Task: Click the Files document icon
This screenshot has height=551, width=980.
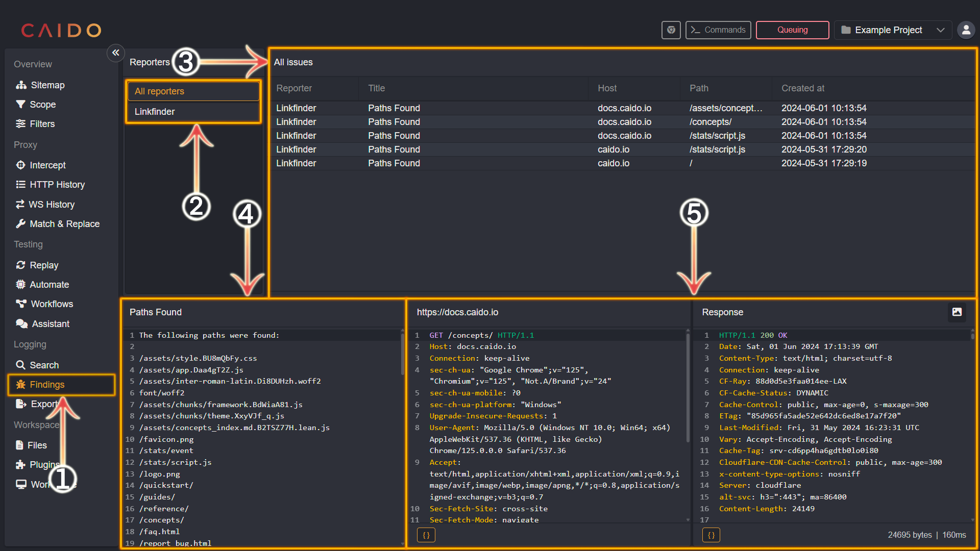Action: tap(19, 445)
